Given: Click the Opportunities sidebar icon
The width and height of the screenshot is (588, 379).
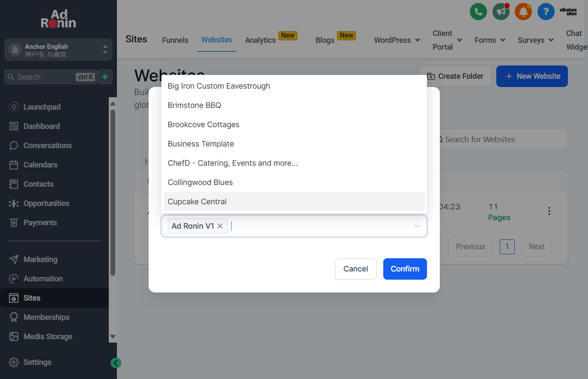Looking at the screenshot, I should tap(14, 203).
